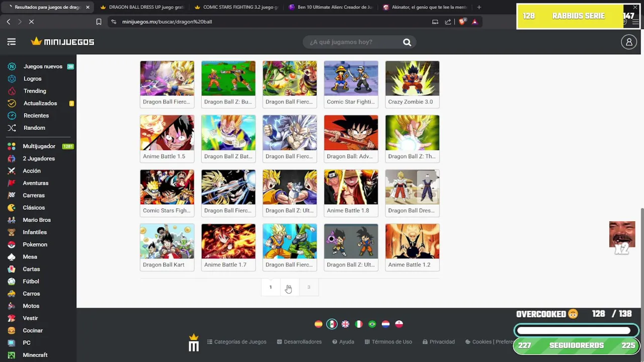Open a new browser tab with plus button
Image resolution: width=644 pixels, height=362 pixels.
(479, 7)
